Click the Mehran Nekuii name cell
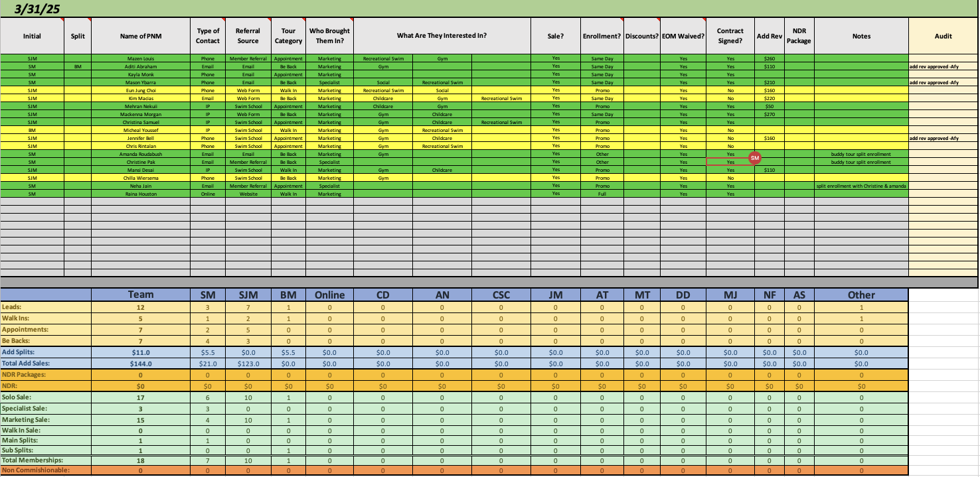 [141, 106]
